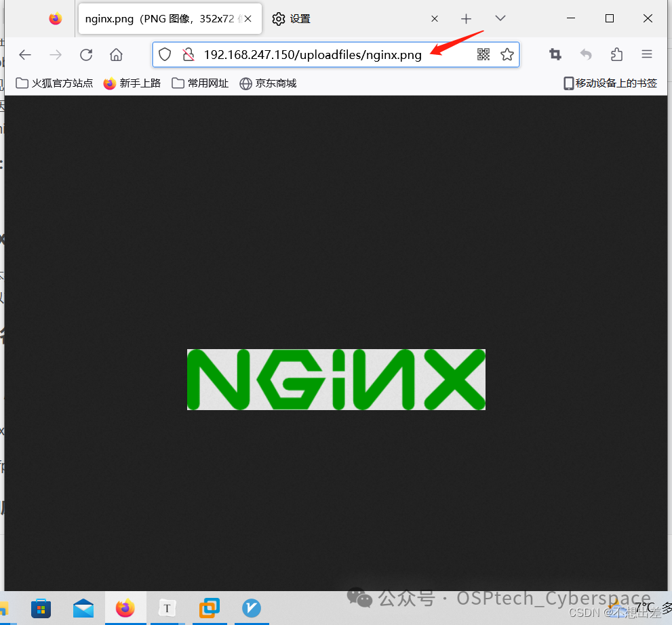Open Typora from the taskbar
The image size is (672, 625).
[x=167, y=608]
